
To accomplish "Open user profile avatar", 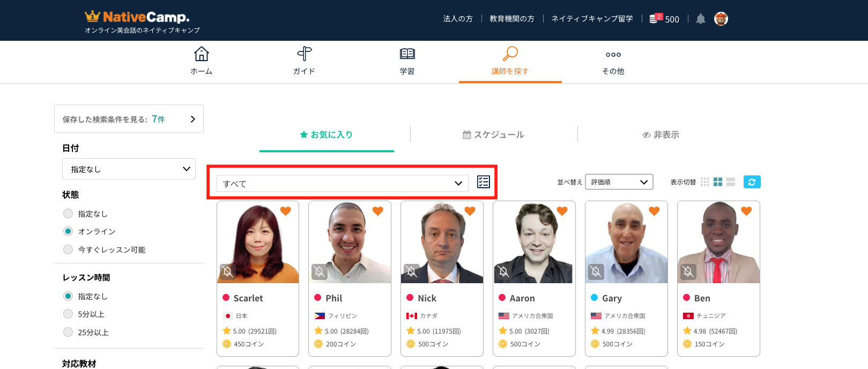I will pyautogui.click(x=721, y=19).
